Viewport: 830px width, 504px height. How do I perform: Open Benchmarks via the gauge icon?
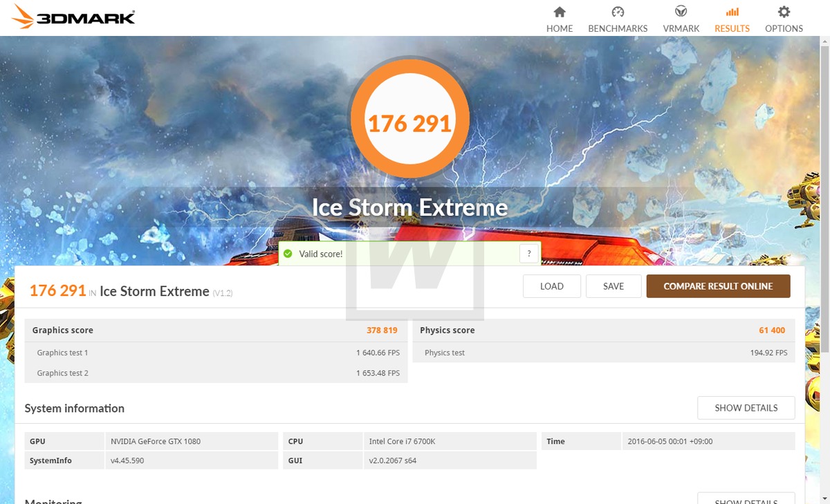click(x=618, y=12)
